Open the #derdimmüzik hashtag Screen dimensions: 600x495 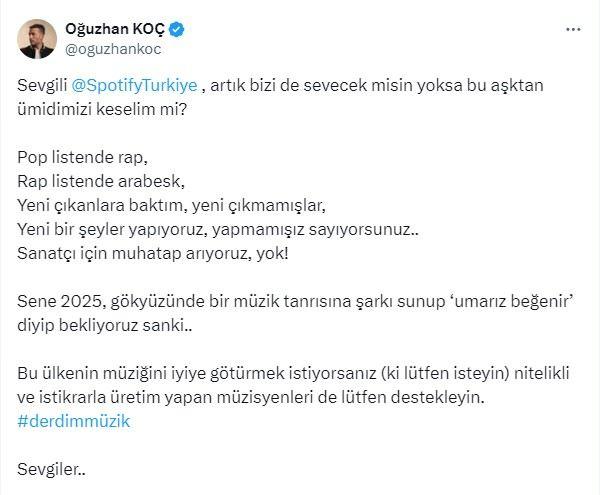pos(73,421)
